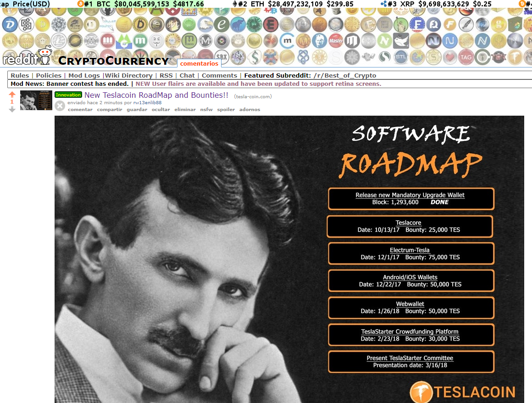532x403 pixels.
Task: Click the 'Webwallet' roadmap entry
Action: [411, 308]
